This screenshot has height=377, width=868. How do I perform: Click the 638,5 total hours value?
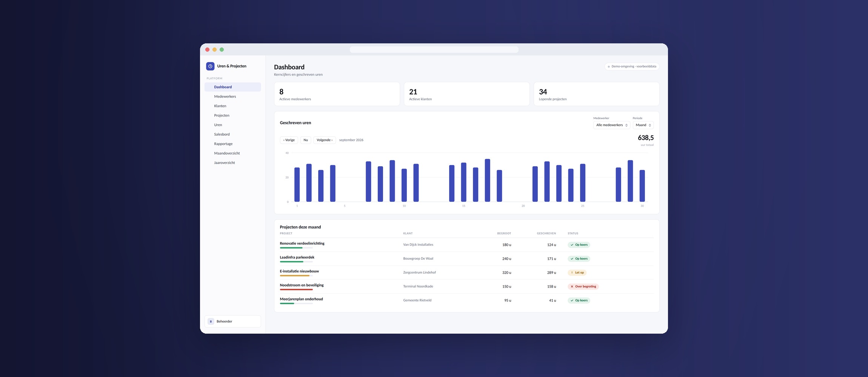(x=646, y=138)
